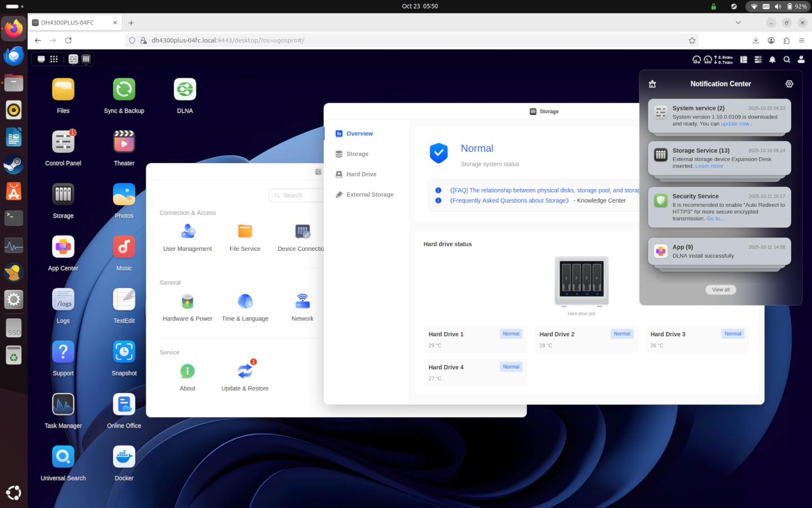Open Universal Search from the top toolbar
This screenshot has width=812, height=508.
click(787, 60)
